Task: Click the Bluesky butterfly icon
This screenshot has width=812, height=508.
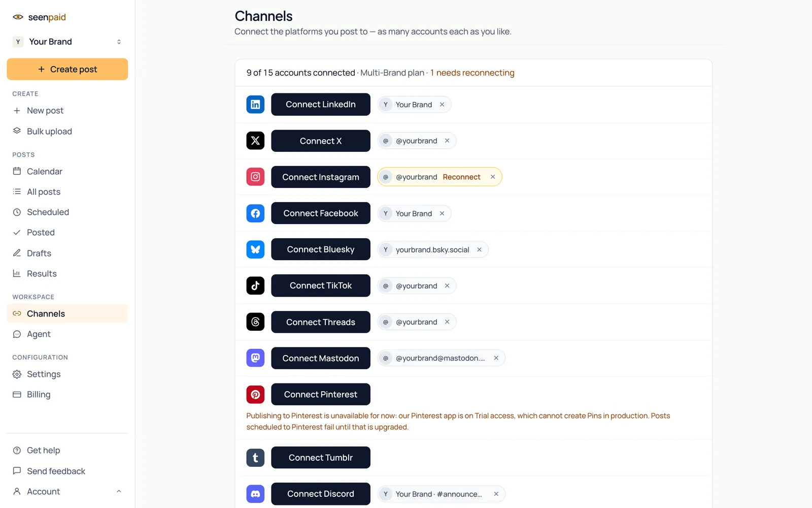Action: click(255, 249)
